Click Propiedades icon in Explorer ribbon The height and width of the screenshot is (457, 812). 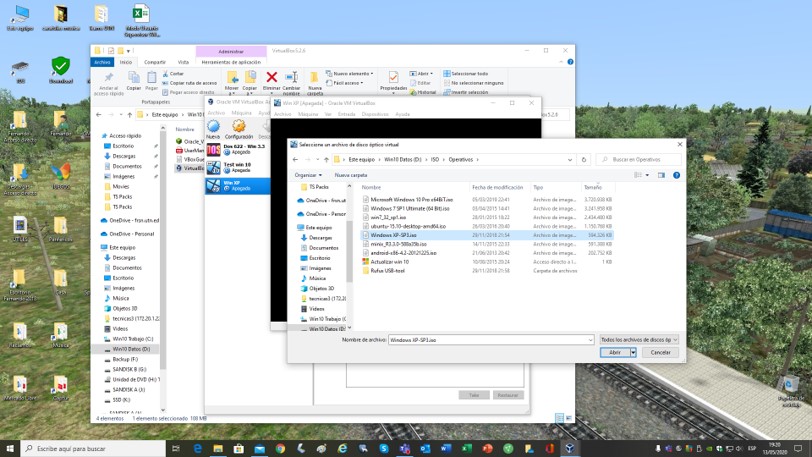click(393, 81)
